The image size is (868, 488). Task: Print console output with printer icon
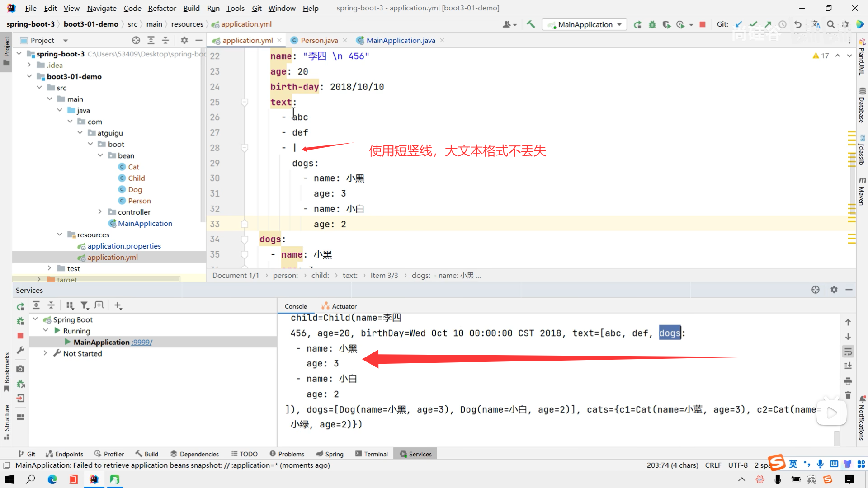[x=848, y=381]
